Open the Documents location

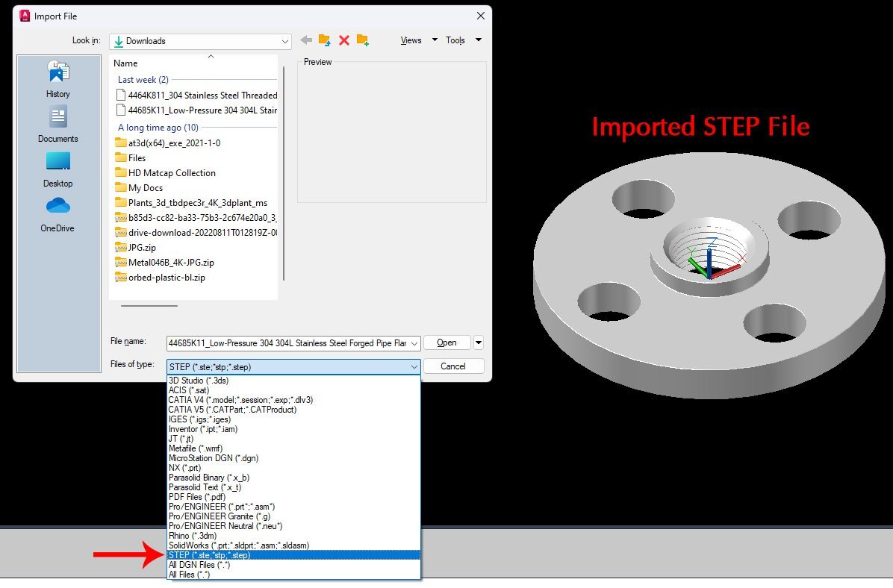[58, 124]
